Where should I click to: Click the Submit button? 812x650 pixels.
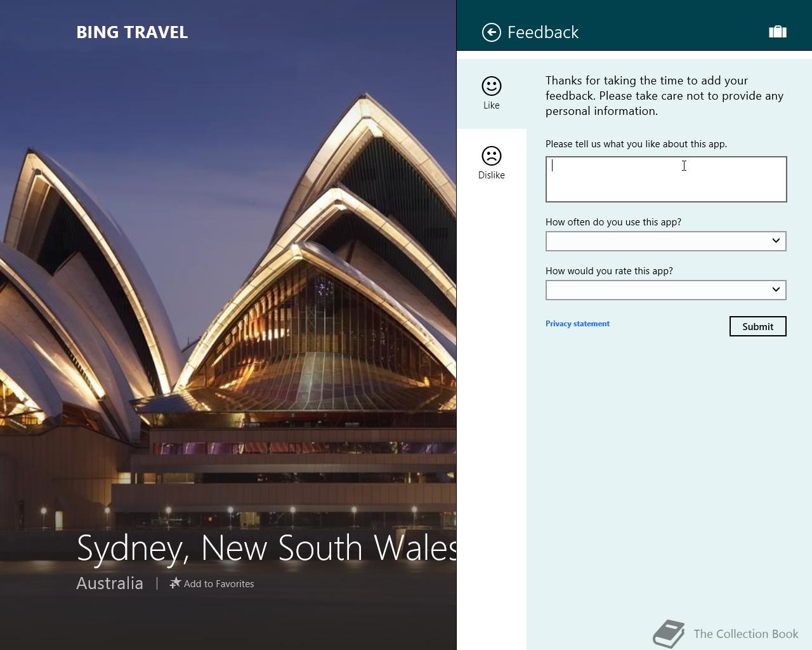[x=757, y=326]
